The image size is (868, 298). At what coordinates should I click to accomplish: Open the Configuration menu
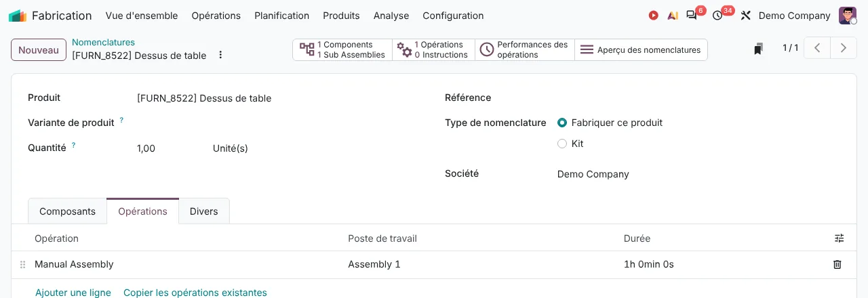pos(453,16)
